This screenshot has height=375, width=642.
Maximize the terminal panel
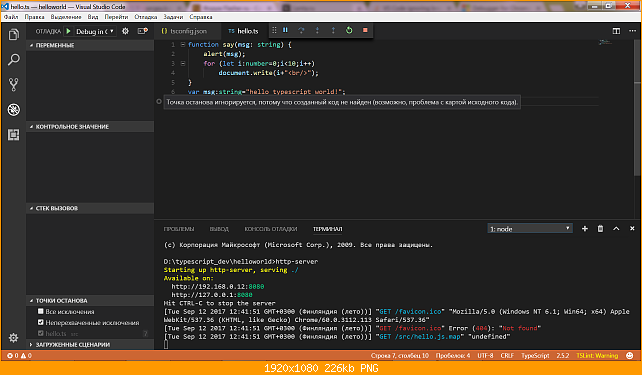pyautogui.click(x=616, y=228)
